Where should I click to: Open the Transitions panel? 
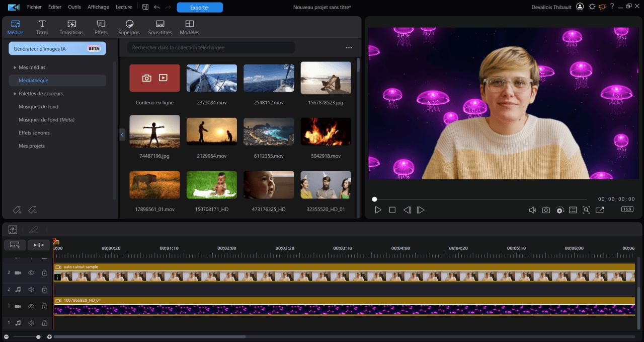(71, 27)
